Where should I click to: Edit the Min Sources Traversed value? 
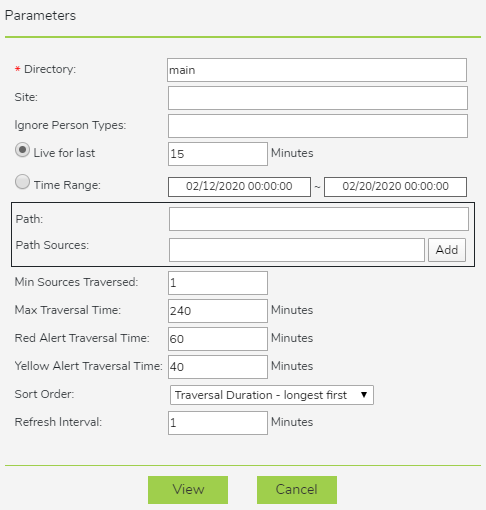[218, 283]
